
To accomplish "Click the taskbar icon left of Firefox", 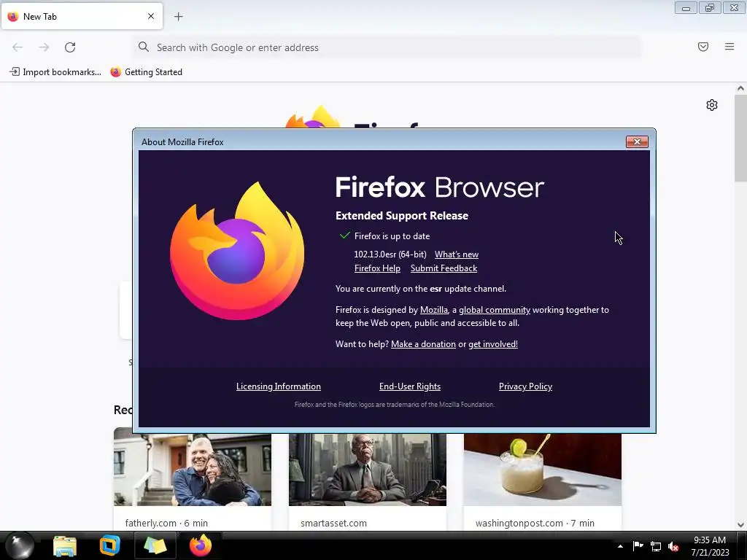I will point(155,545).
